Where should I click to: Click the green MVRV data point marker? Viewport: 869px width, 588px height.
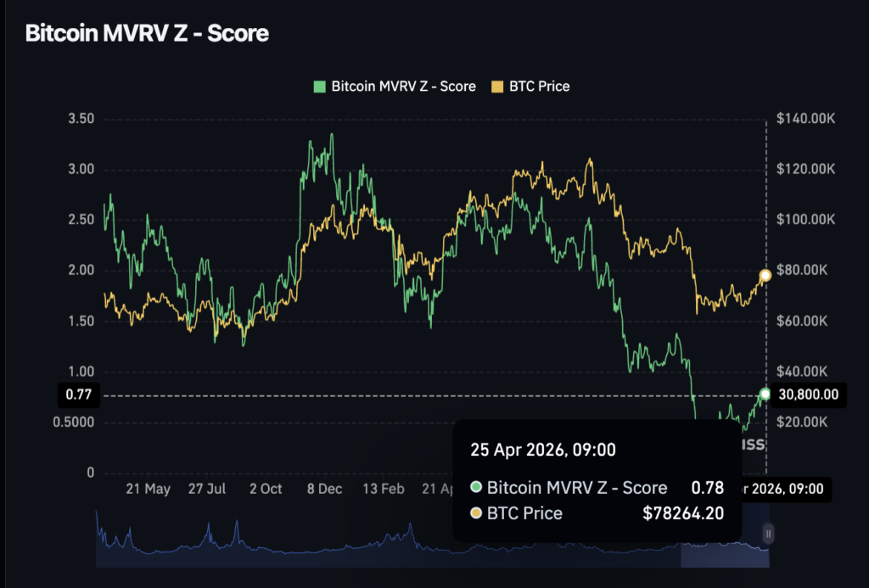click(765, 394)
